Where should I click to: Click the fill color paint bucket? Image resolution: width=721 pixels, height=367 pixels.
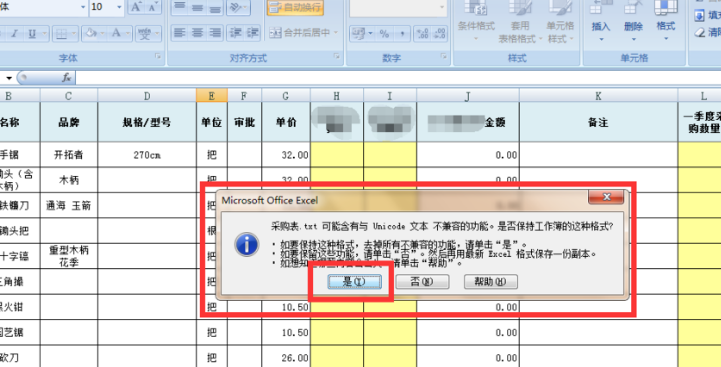tap(92, 33)
